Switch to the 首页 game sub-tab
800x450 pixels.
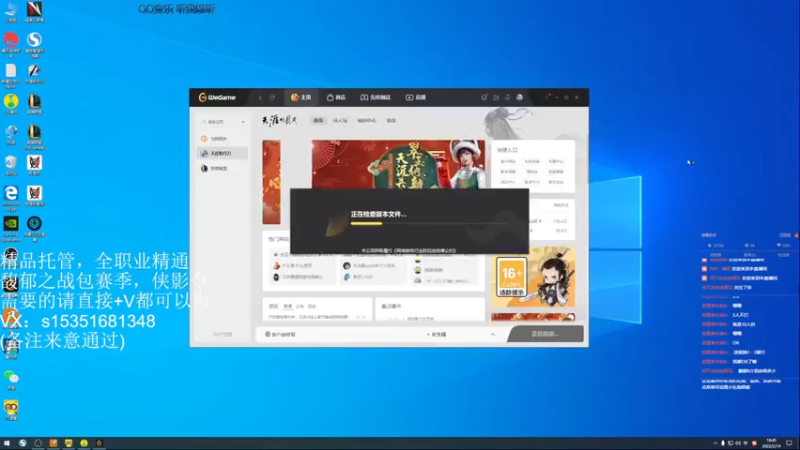(318, 120)
